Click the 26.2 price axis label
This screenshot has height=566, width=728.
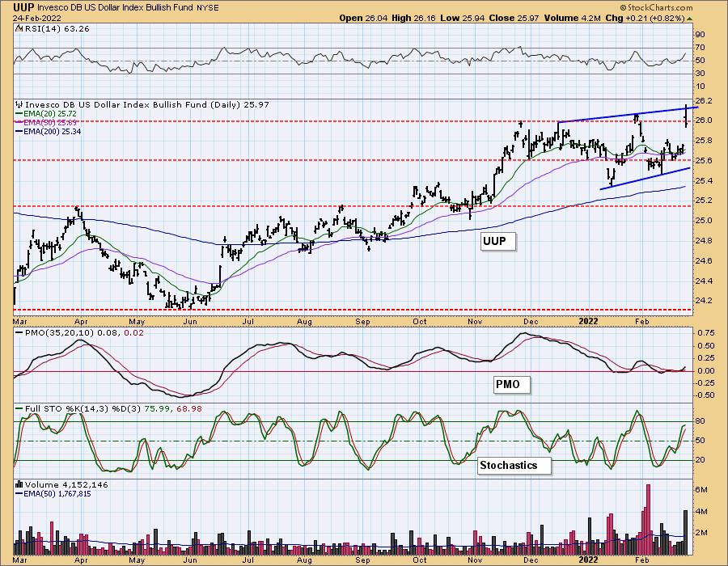(x=705, y=101)
